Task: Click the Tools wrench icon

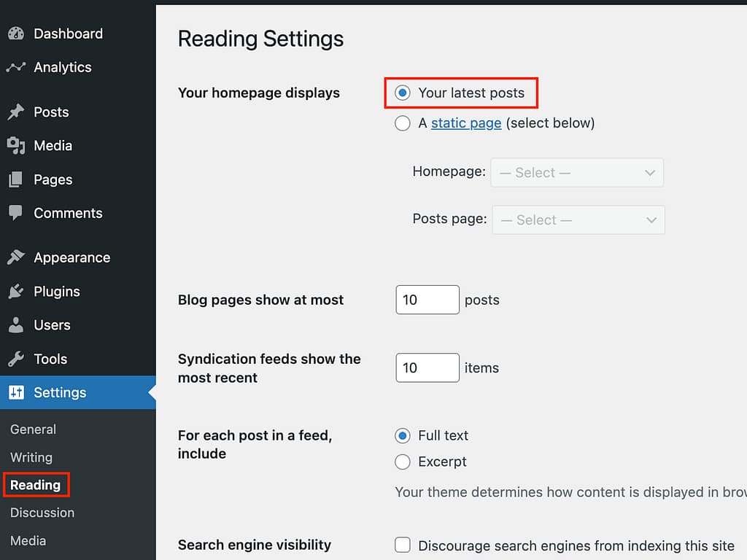Action: (x=16, y=359)
